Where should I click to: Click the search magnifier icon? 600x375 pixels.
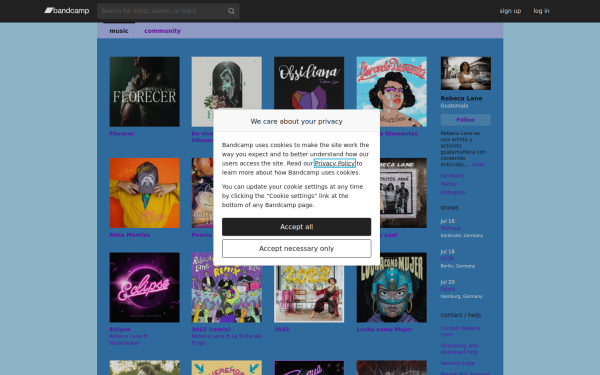point(231,11)
